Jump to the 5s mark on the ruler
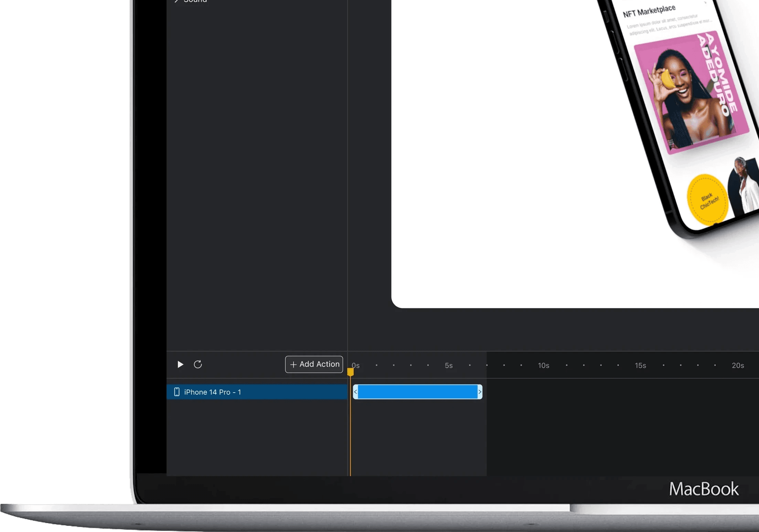This screenshot has width=759, height=532. click(x=448, y=365)
